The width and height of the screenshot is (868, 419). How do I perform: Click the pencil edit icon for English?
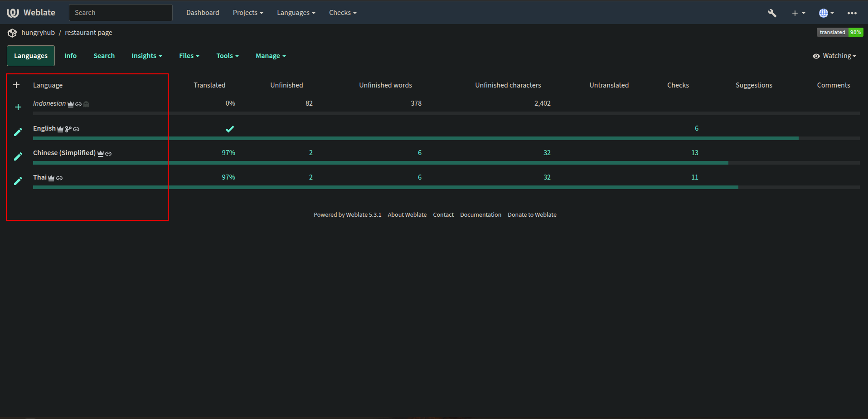pyautogui.click(x=18, y=132)
